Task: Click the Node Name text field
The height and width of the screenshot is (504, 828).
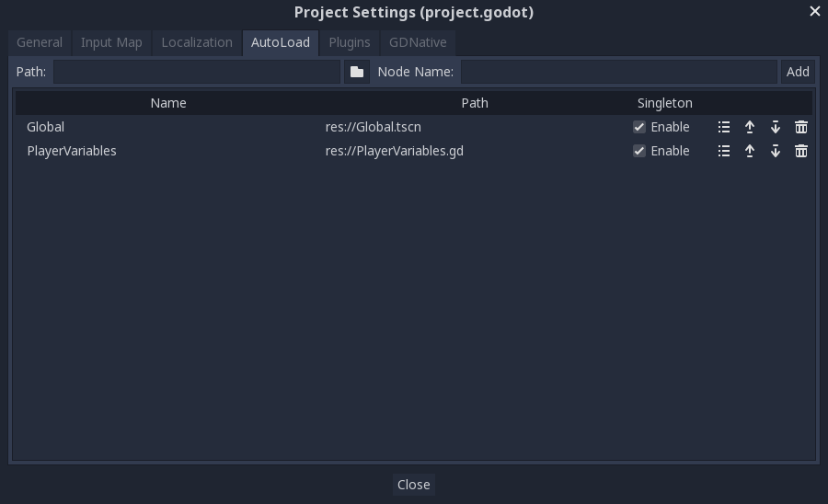Action: [618, 72]
